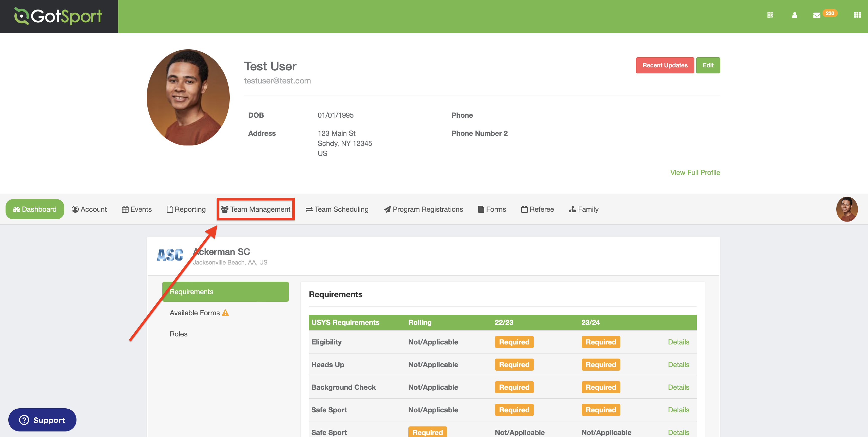This screenshot has height=437, width=868.
Task: Switch to the Reporting tab
Action: [186, 209]
